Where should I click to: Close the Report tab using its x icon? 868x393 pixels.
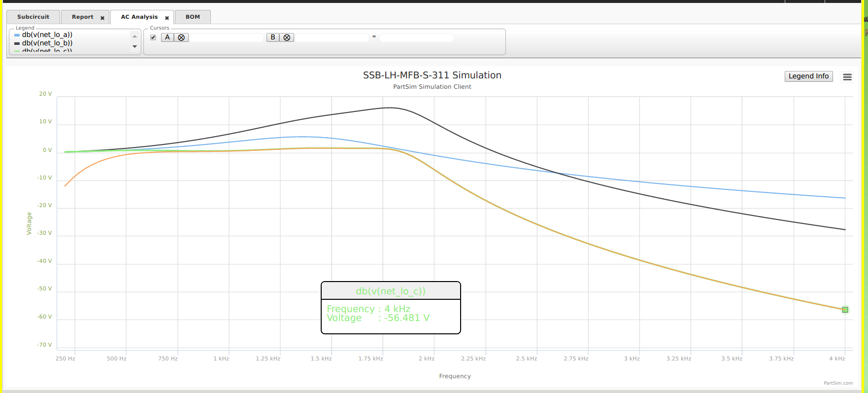tap(102, 18)
